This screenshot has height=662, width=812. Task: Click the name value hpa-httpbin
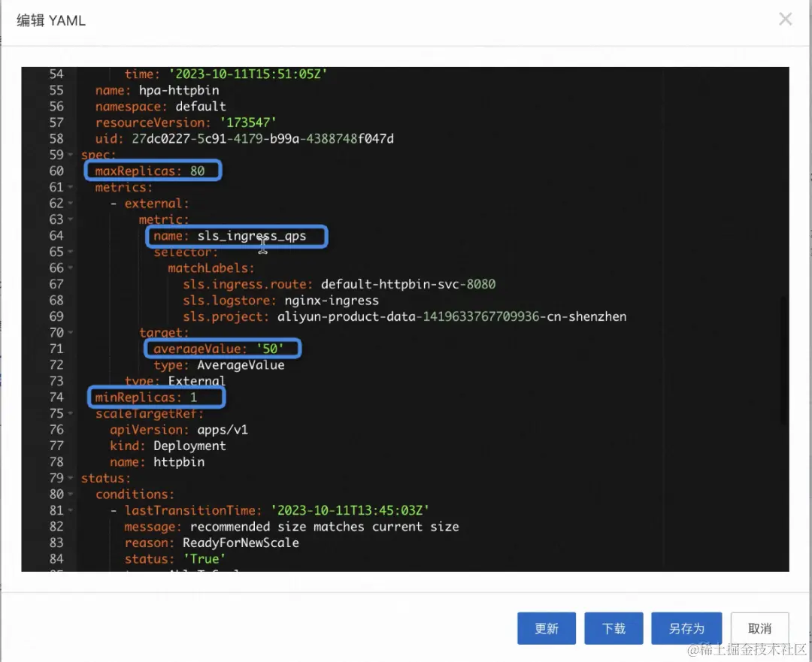click(179, 90)
